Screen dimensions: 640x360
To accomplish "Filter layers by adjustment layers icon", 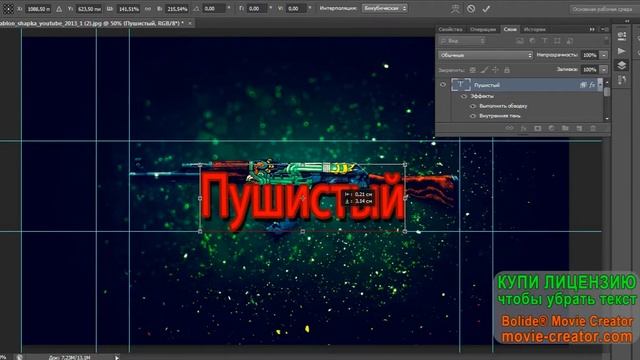I will [x=532, y=41].
